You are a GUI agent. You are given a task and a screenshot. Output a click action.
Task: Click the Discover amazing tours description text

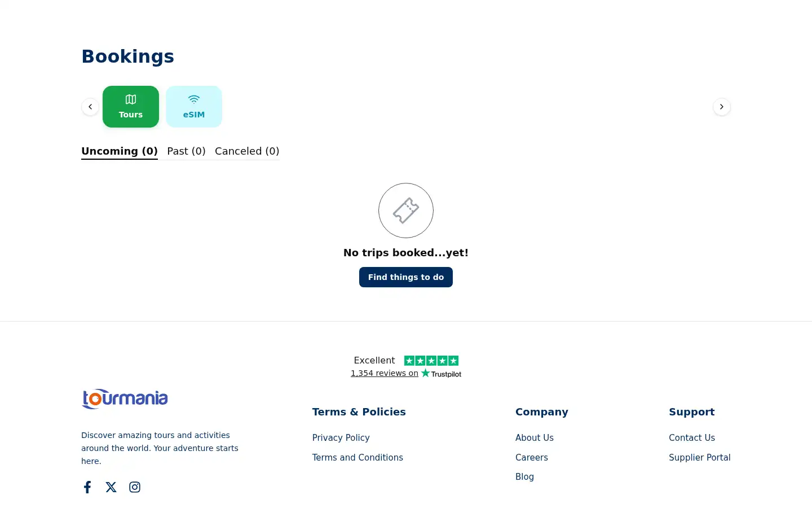160,448
